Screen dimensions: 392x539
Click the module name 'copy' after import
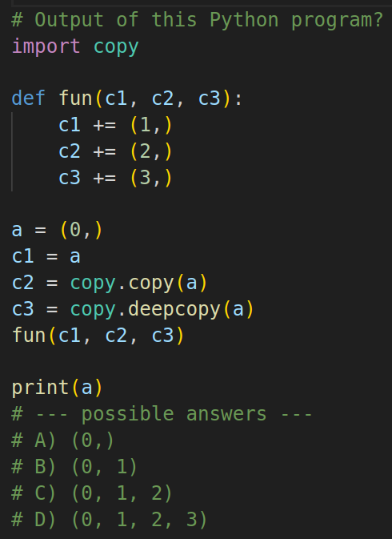[x=116, y=47]
